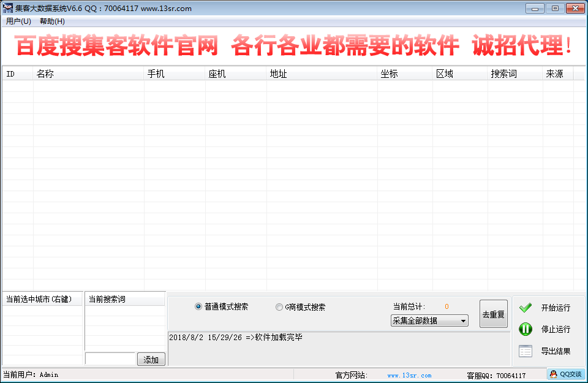Viewport: 588px width, 383px height.
Task: Click 客服QQ: 70064117 status text
Action: point(496,375)
